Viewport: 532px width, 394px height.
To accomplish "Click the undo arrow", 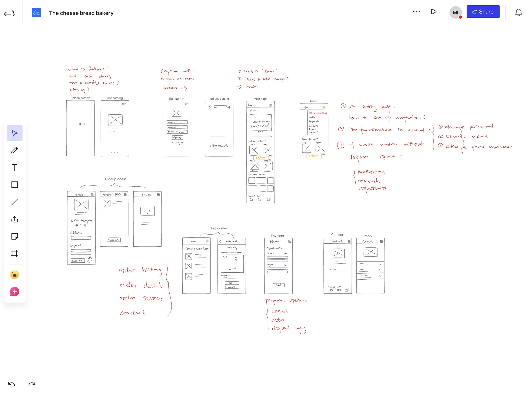I will [11, 384].
